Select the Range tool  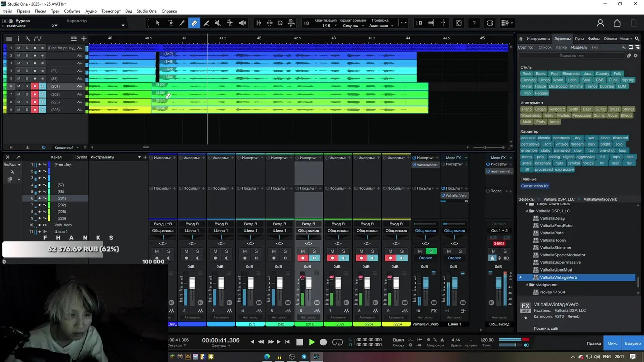point(170,23)
